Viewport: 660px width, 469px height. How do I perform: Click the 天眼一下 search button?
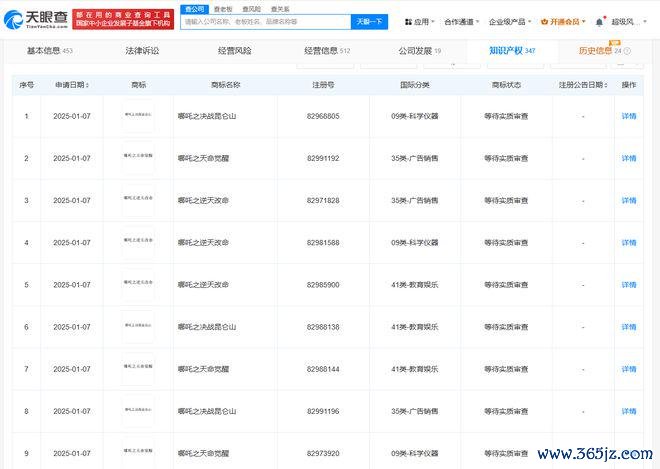coord(369,22)
